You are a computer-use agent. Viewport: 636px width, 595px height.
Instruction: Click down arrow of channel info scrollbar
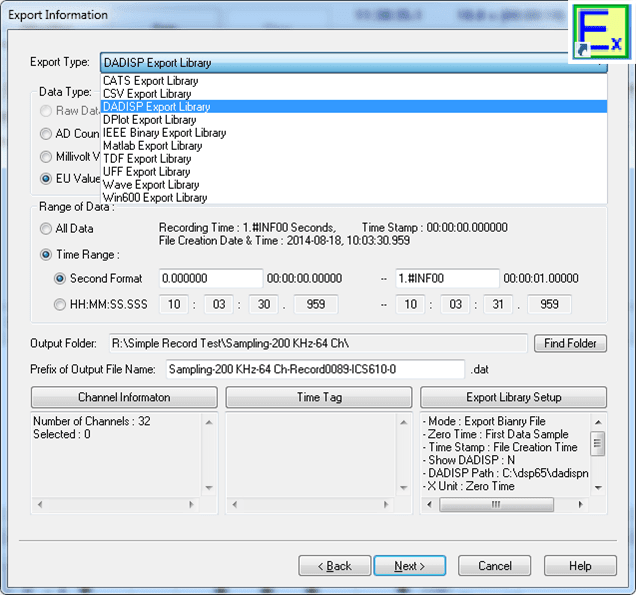[209, 488]
